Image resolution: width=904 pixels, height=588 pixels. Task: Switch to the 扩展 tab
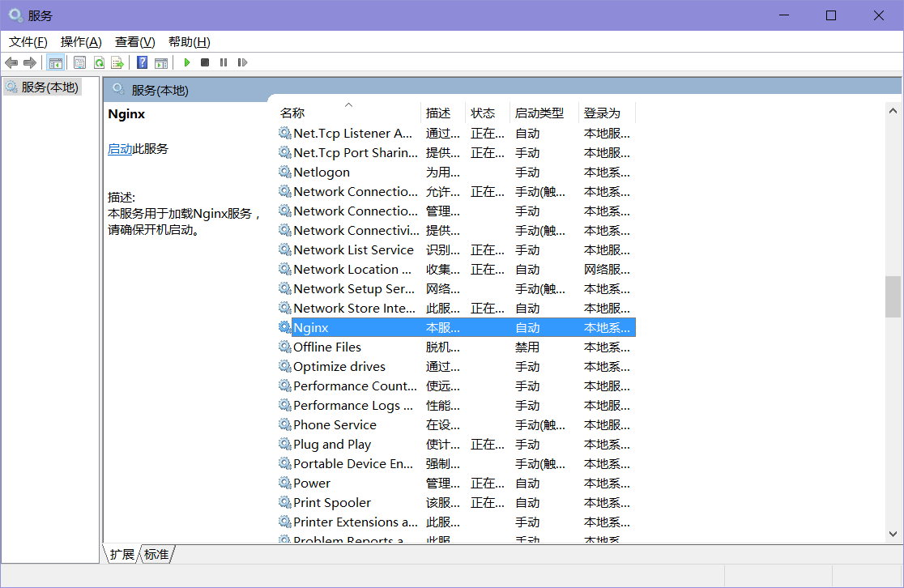pos(122,554)
